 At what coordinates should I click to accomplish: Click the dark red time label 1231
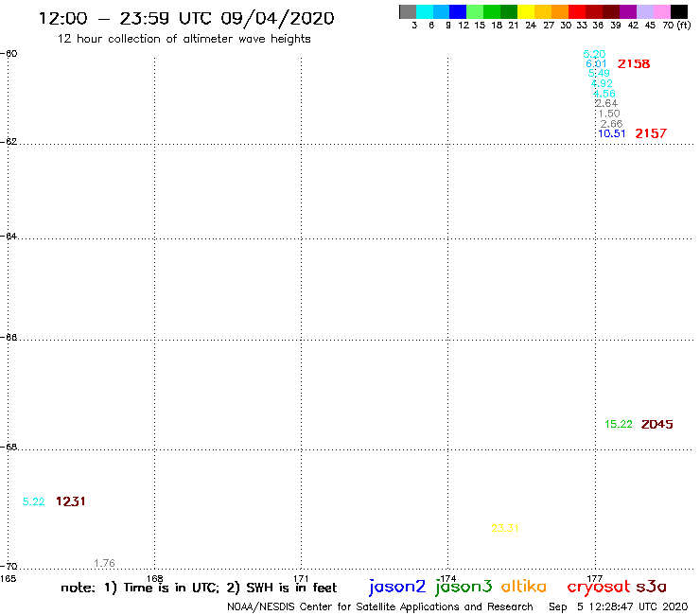click(71, 501)
